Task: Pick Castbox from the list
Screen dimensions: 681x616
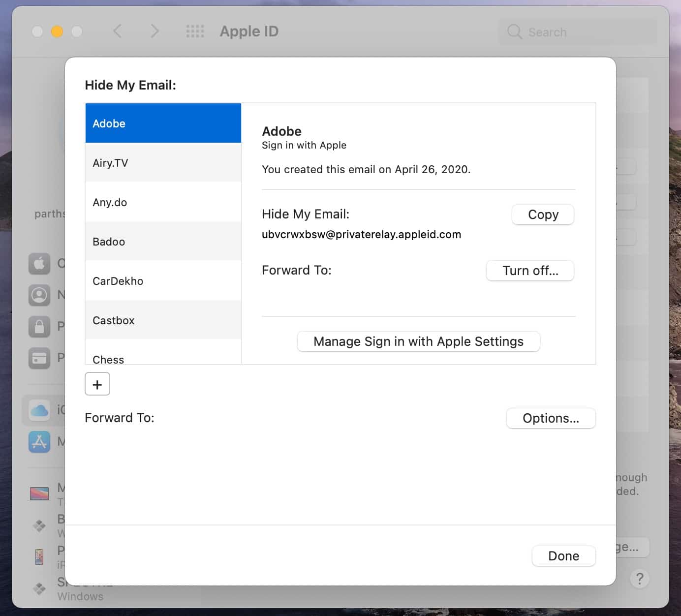Action: (163, 320)
